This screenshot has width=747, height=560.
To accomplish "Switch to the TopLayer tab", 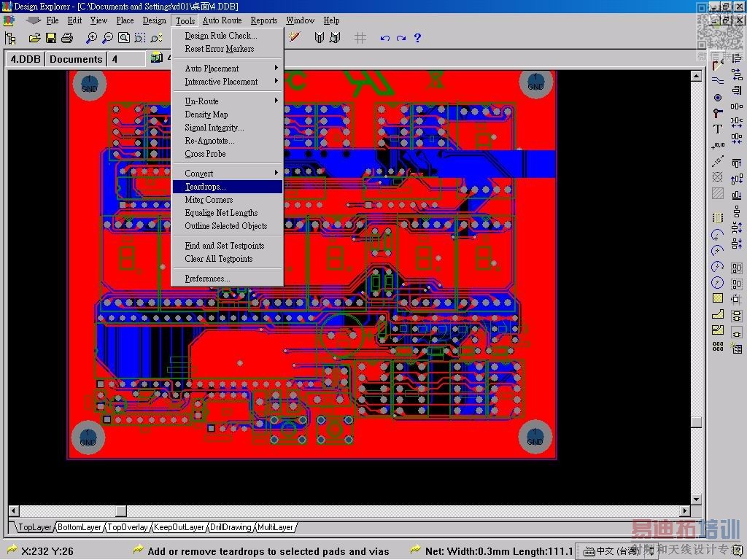I will pyautogui.click(x=35, y=527).
